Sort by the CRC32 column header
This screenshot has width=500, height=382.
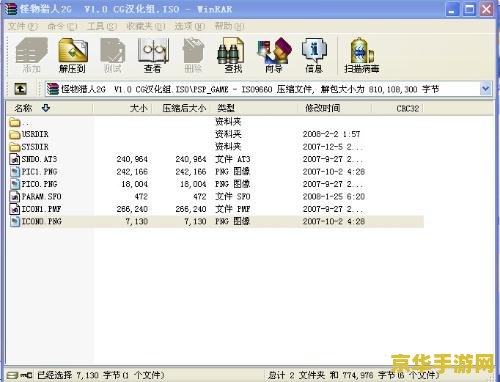pos(397,108)
